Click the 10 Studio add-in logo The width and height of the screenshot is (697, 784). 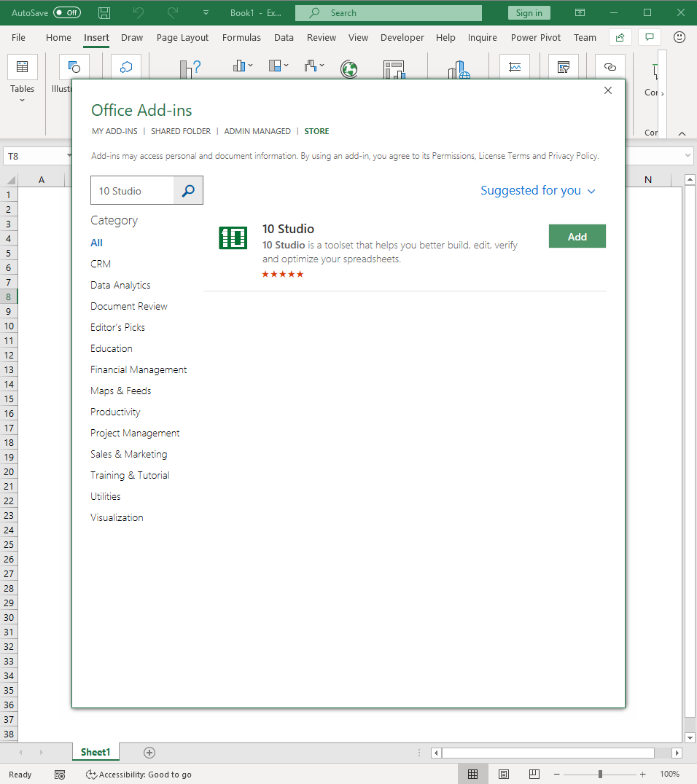[233, 238]
